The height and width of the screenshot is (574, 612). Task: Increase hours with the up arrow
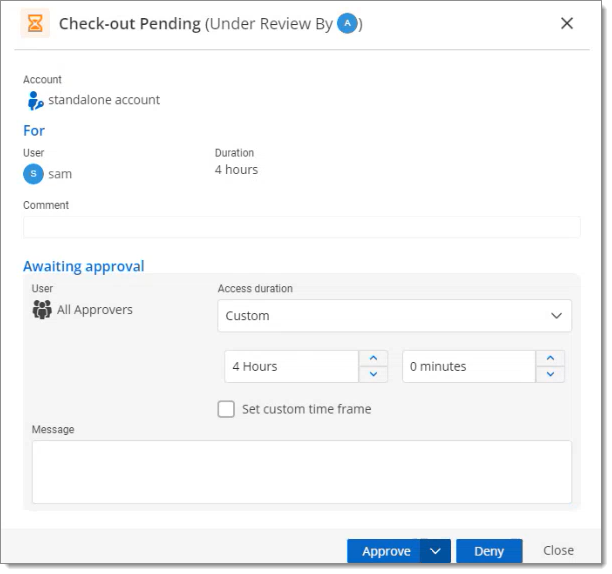pyautogui.click(x=373, y=358)
